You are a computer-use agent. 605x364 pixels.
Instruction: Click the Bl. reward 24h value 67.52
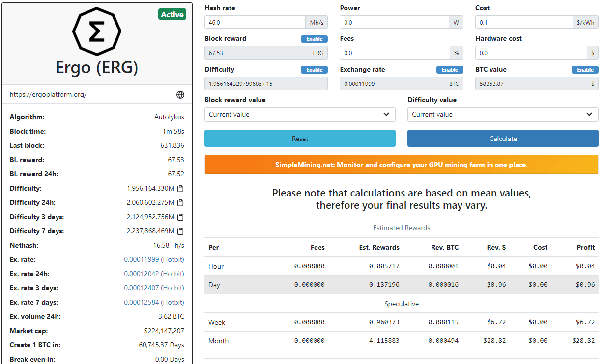176,174
